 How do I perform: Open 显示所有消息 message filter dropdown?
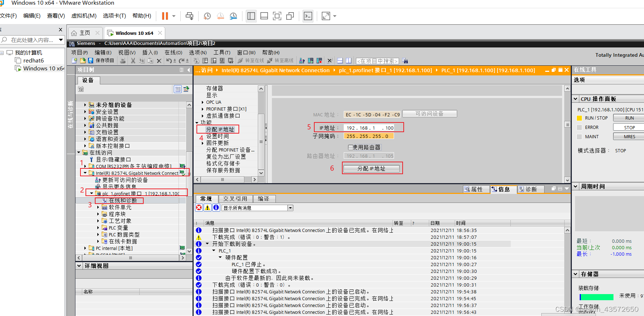pos(291,208)
